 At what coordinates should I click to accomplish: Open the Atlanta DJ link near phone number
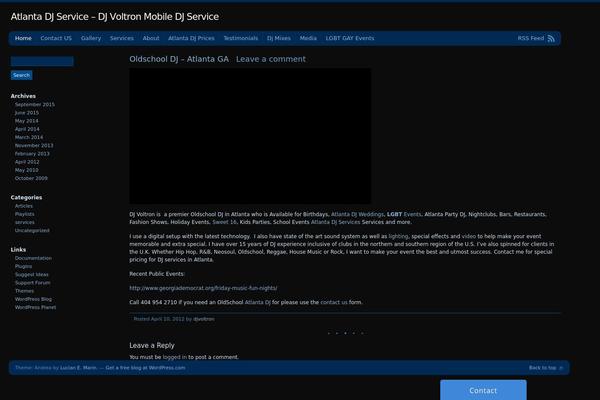pos(258,302)
